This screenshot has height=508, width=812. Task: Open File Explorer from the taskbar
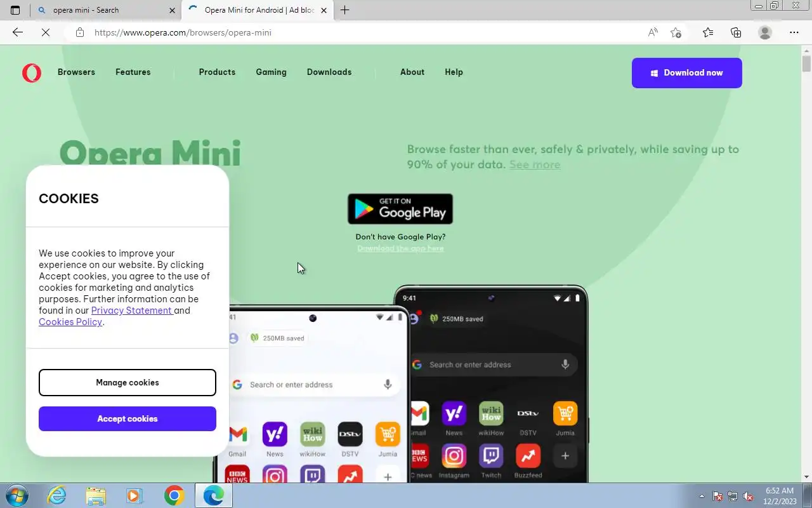[x=96, y=495]
